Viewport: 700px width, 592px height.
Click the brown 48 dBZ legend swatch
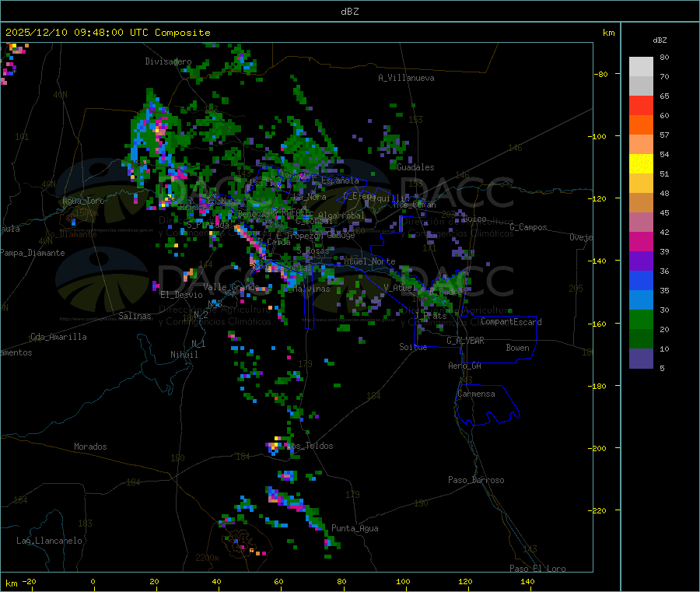coord(641,203)
